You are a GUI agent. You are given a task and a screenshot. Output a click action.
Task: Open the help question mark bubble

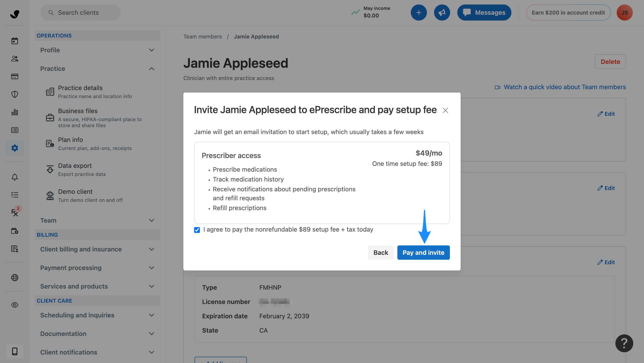pos(624,343)
